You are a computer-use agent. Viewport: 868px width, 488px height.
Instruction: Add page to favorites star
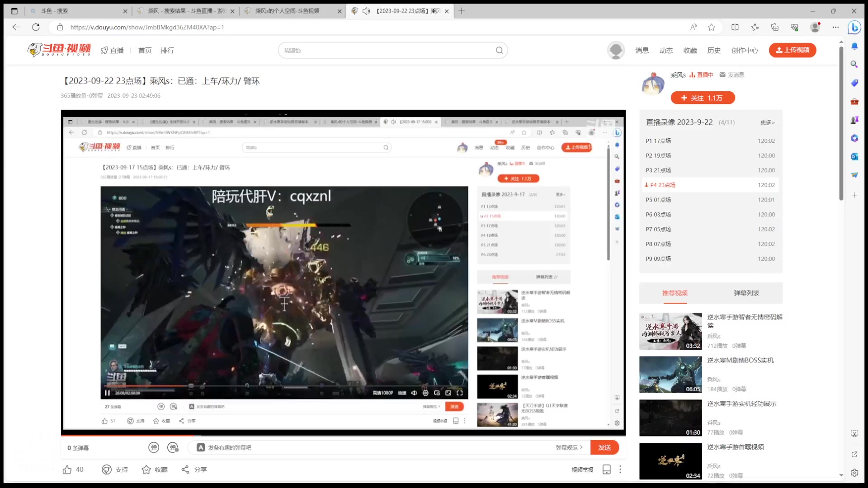point(712,27)
